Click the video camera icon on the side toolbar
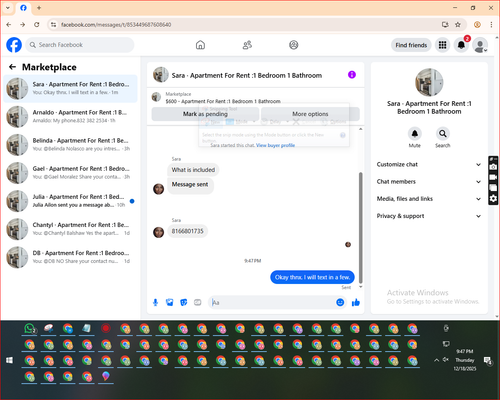Screen dimensions: 500x400 [x=493, y=177]
